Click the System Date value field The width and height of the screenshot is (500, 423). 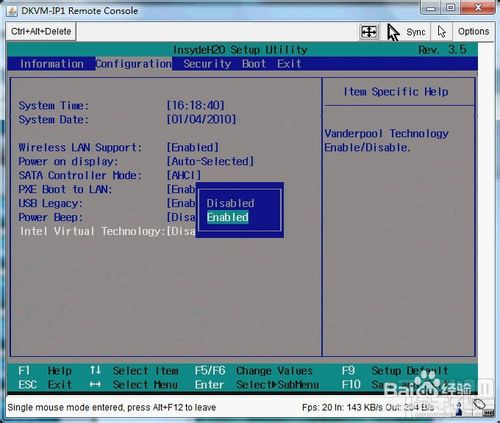[x=201, y=119]
